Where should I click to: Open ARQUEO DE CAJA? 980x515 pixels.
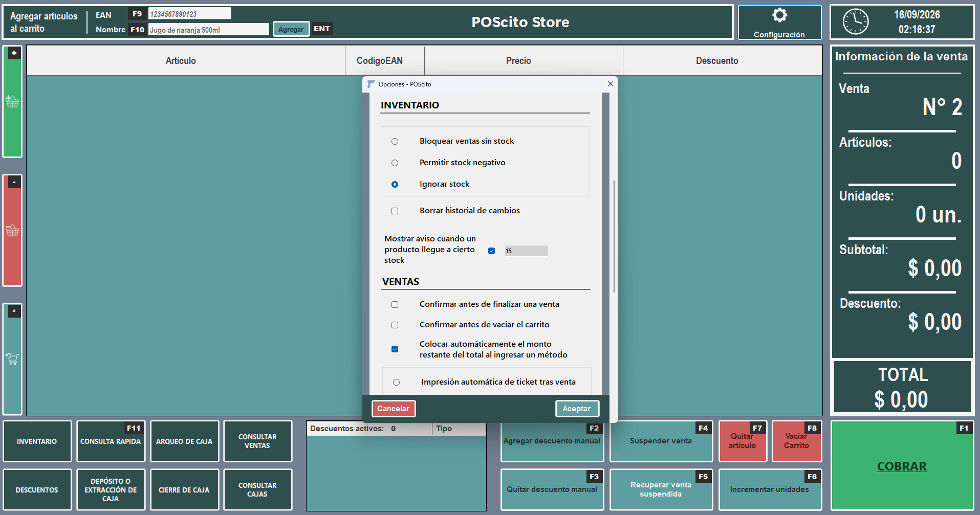click(x=184, y=441)
